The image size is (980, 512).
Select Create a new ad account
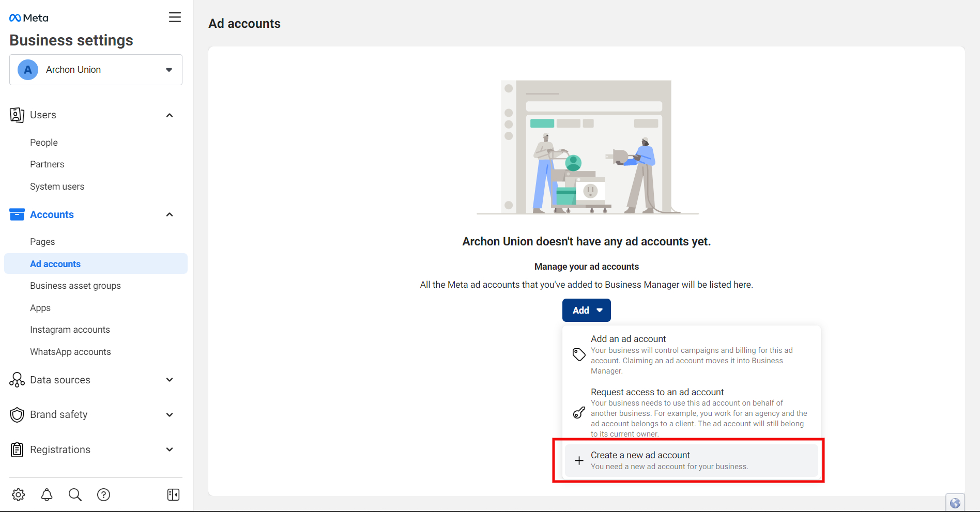[x=691, y=460]
